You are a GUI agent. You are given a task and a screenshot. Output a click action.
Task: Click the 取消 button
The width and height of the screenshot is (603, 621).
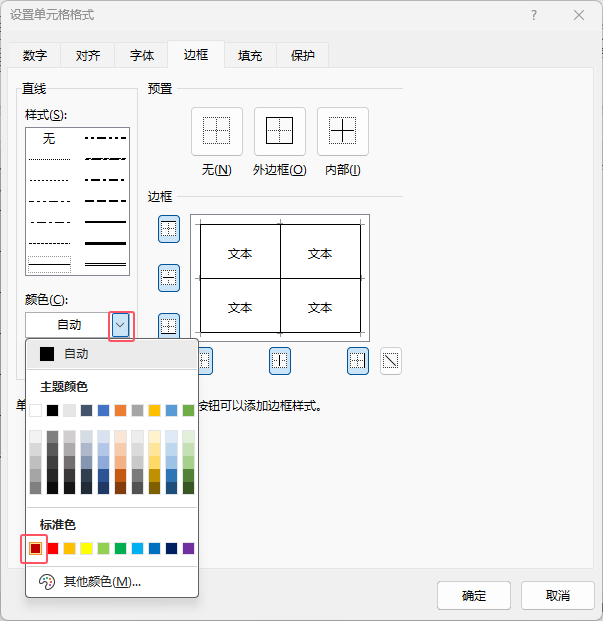click(557, 595)
